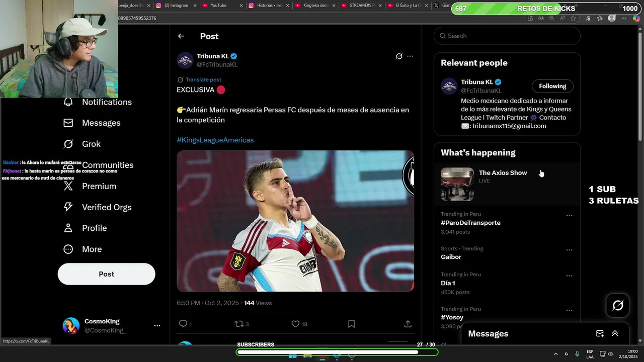The image size is (644, 362).
Task: Click the person Profile icon
Action: click(68, 228)
